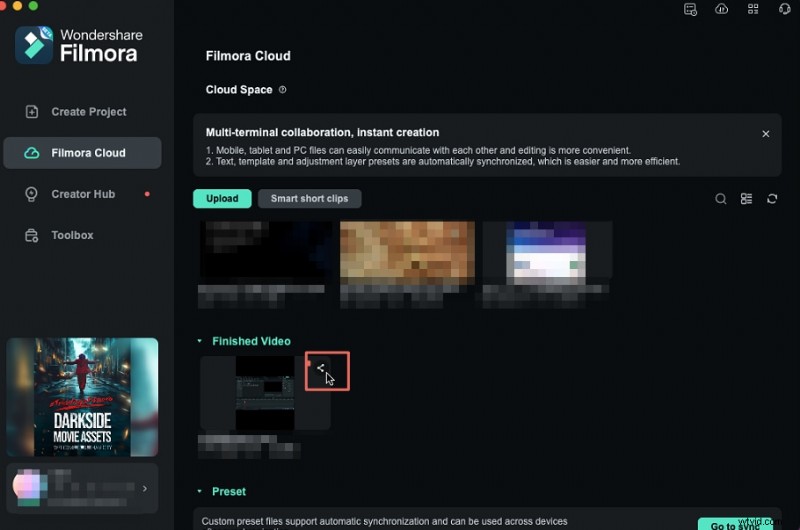The height and width of the screenshot is (530, 800).
Task: Open message center icon in title bar
Action: (690, 9)
